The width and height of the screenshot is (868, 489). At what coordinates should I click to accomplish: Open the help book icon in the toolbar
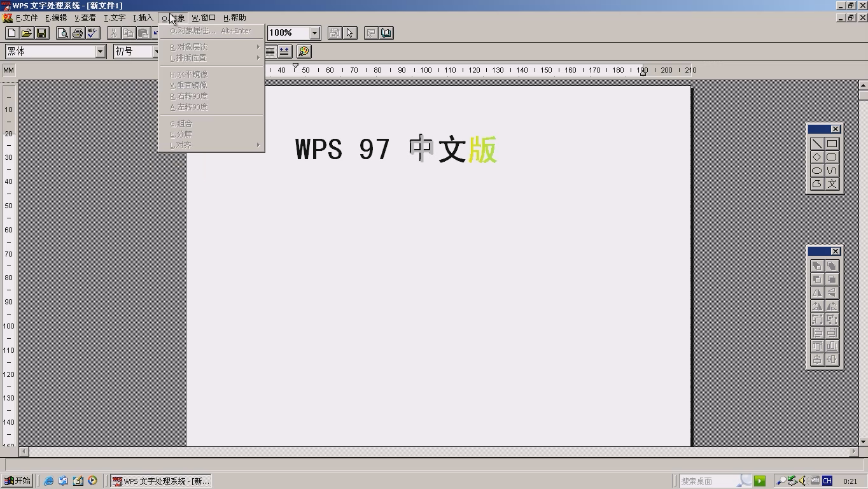386,33
